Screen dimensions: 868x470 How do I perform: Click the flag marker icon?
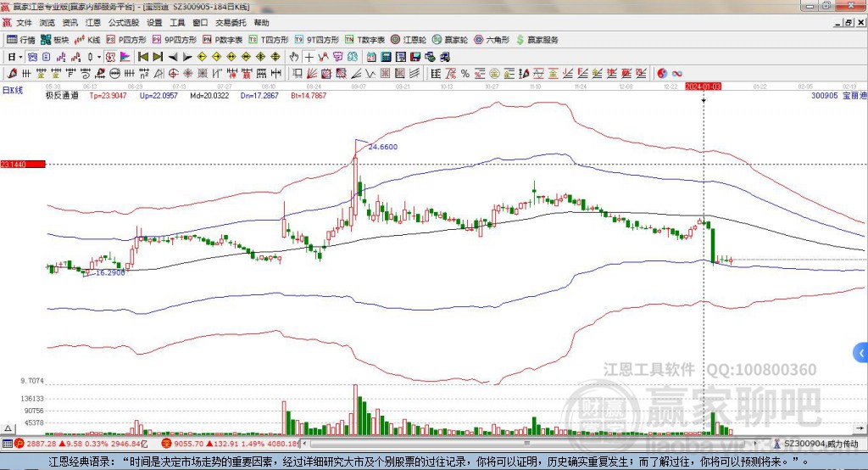tap(125, 57)
